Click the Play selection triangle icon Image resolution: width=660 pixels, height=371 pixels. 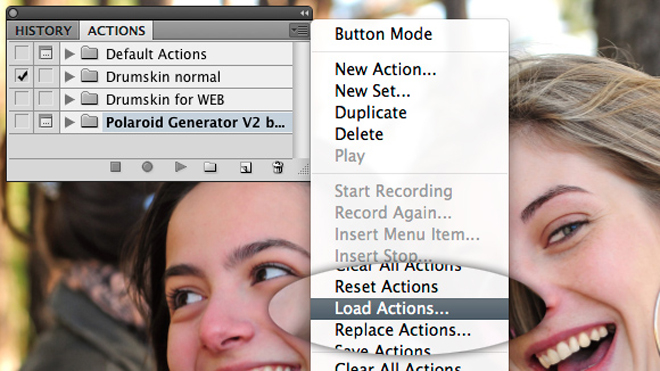[x=181, y=167]
